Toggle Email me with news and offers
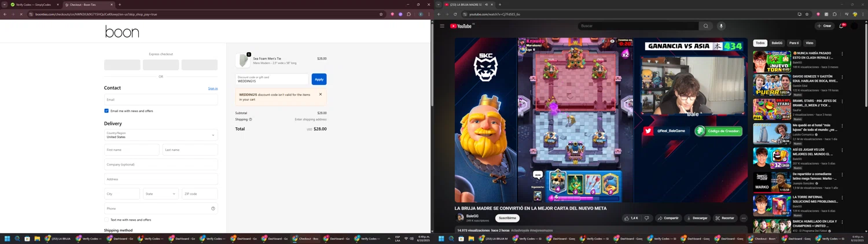868x244 pixels. pyautogui.click(x=106, y=111)
